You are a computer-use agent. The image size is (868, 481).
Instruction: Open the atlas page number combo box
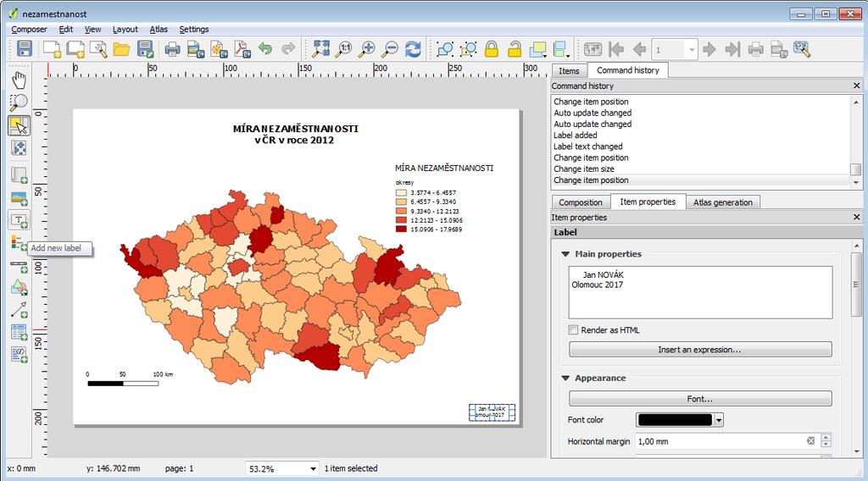point(674,50)
